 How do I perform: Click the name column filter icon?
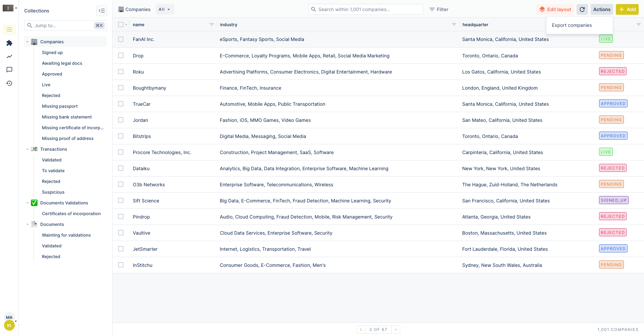212,25
